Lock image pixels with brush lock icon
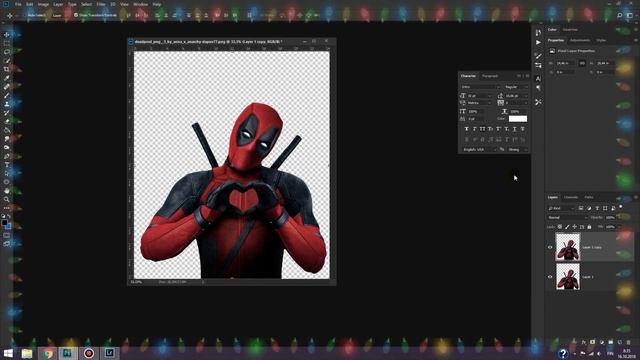Image resolution: width=640 pixels, height=360 pixels. click(x=567, y=227)
